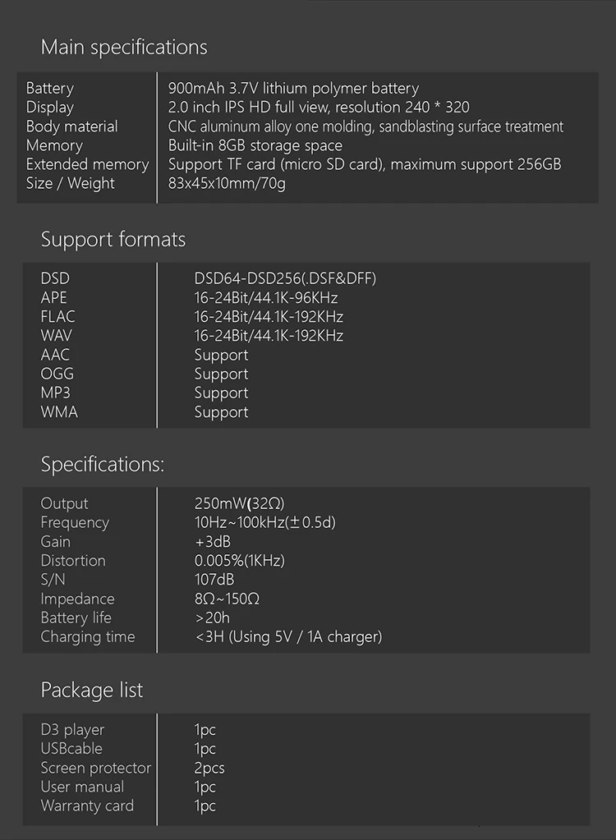The height and width of the screenshot is (840, 616).
Task: Select the FLAC format label
Action: (57, 317)
